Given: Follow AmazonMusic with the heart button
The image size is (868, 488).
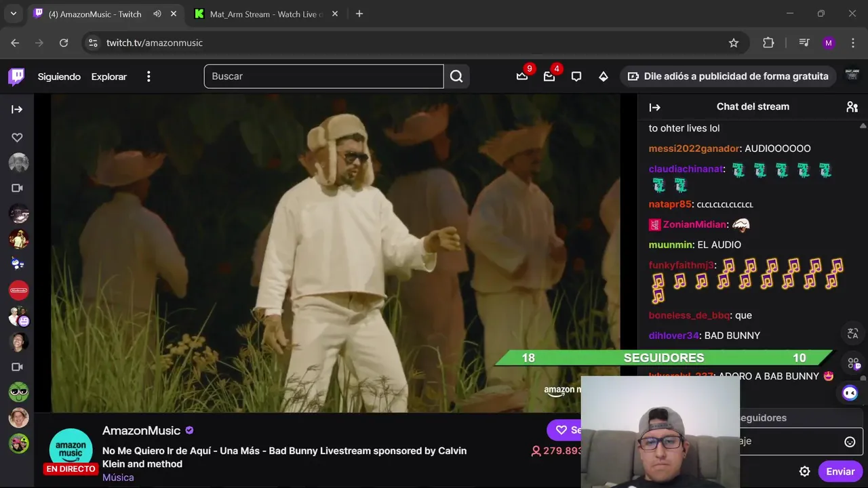Looking at the screenshot, I should (564, 430).
